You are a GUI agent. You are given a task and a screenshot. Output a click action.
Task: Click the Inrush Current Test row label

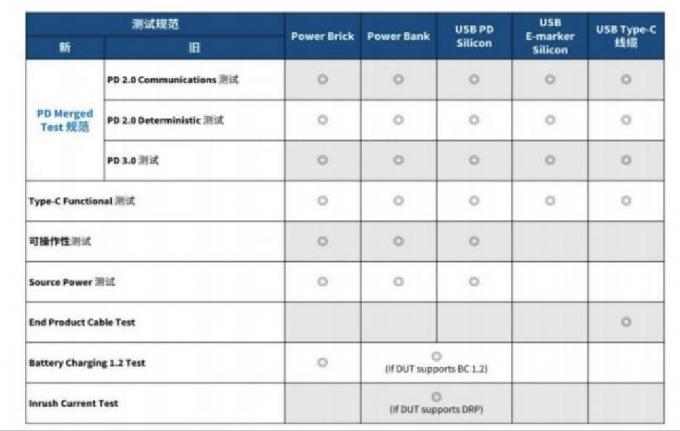73,403
